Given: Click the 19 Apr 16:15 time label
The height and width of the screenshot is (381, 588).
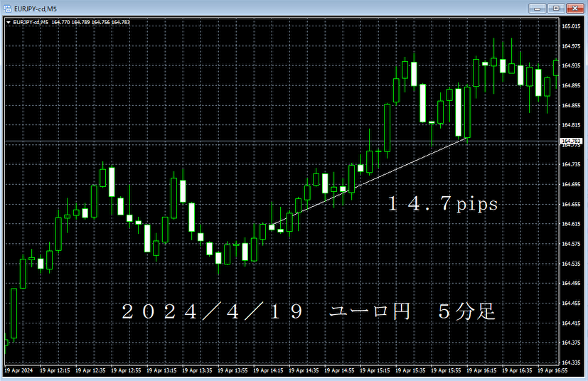Looking at the screenshot, I should (481, 370).
